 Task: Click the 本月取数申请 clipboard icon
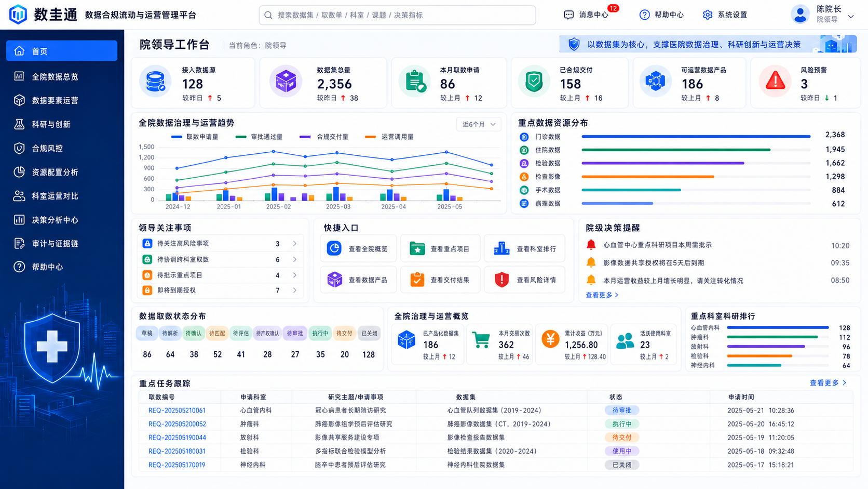(415, 82)
